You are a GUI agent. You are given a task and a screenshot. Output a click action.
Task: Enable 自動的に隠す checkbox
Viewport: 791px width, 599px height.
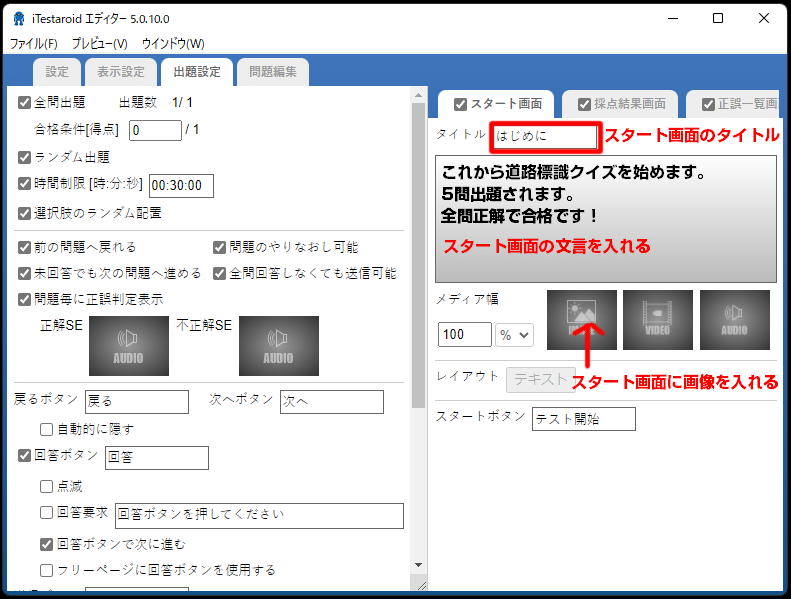coord(46,429)
